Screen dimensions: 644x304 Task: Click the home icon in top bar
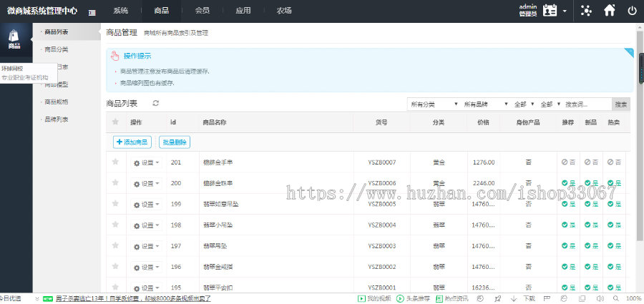610,11
